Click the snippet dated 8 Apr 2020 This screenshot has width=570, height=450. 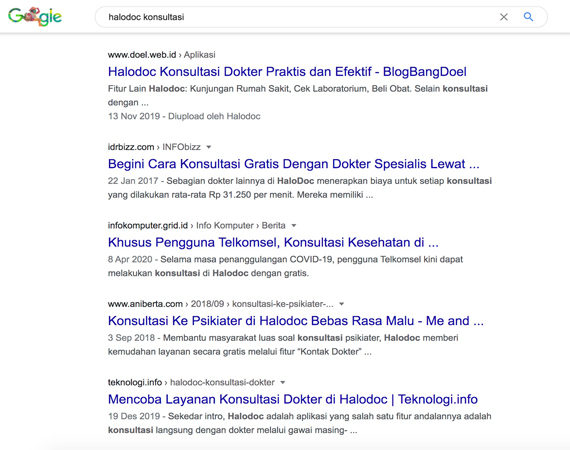coord(285,266)
